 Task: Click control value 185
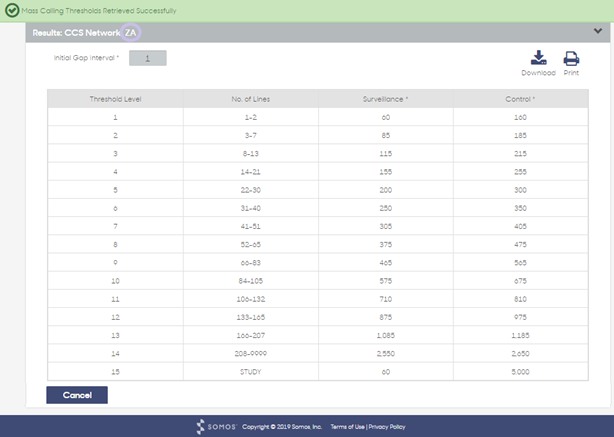[520, 135]
